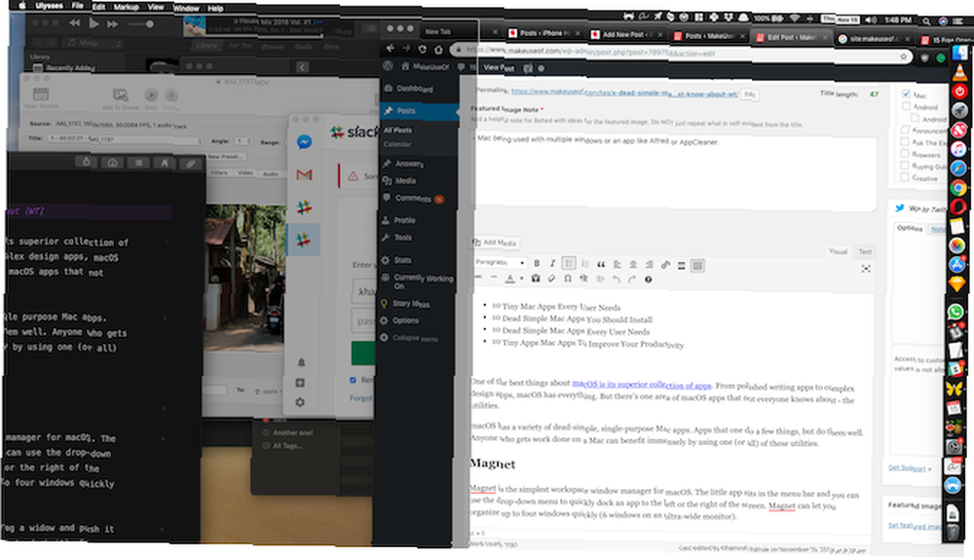
Task: Toggle italic formatting in WordPress editor
Action: tap(552, 263)
